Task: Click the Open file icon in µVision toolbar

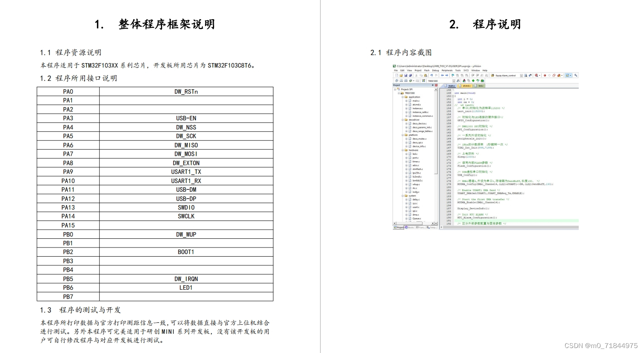Action: pyautogui.click(x=401, y=76)
